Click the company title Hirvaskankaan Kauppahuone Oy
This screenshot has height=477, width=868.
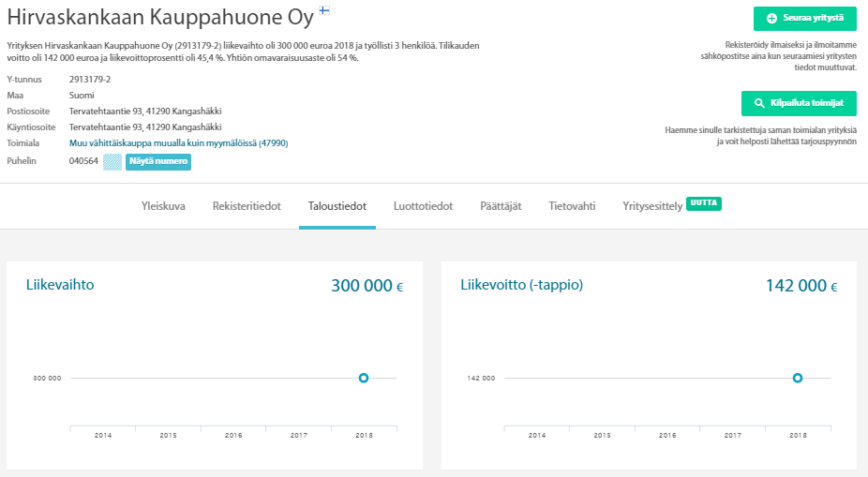[x=160, y=18]
